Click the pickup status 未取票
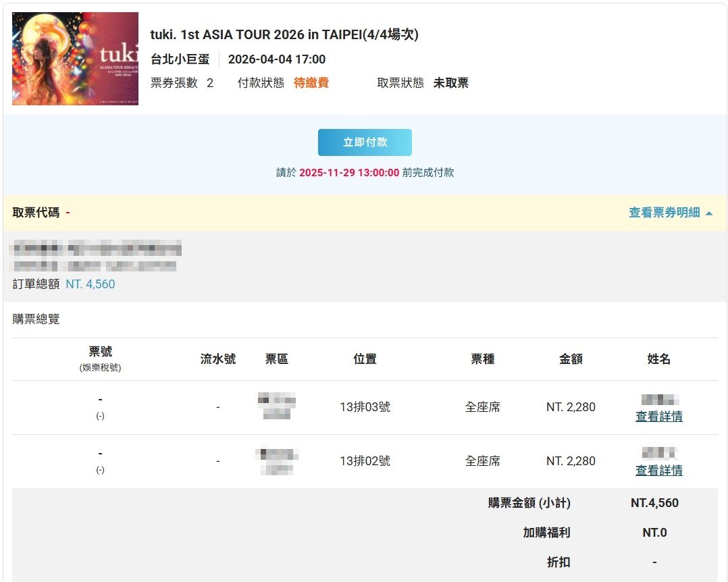Viewport: 728px width, 582px height. pos(451,82)
